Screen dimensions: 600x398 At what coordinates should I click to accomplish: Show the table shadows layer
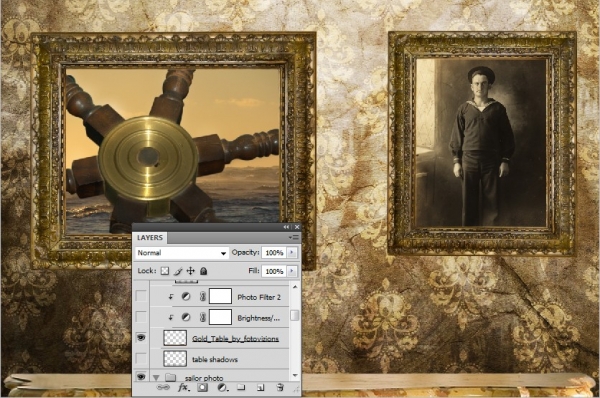141,359
